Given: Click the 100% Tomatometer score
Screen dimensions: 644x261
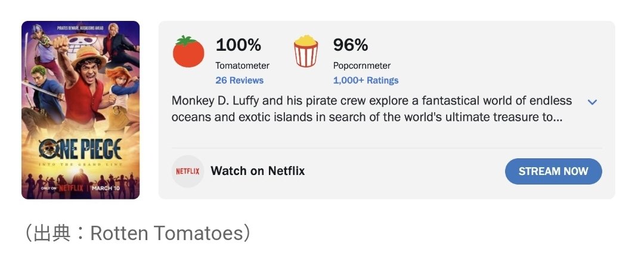Looking at the screenshot, I should (239, 45).
